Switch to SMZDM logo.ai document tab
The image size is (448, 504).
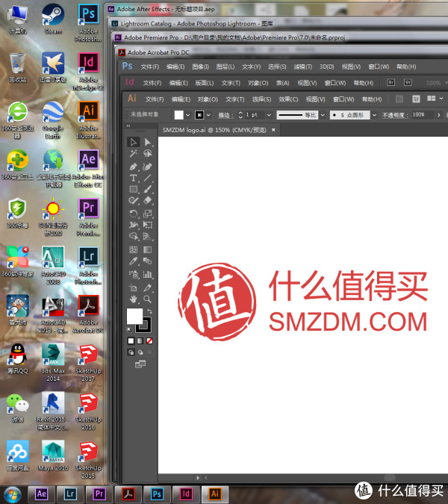(214, 130)
